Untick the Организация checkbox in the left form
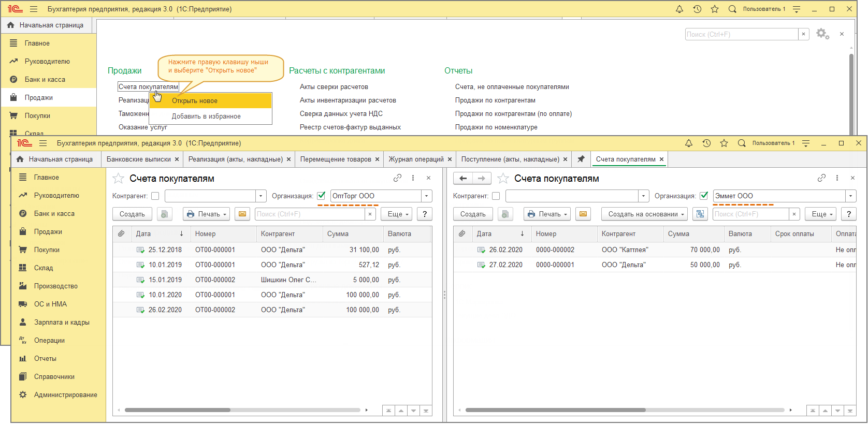 coord(321,196)
